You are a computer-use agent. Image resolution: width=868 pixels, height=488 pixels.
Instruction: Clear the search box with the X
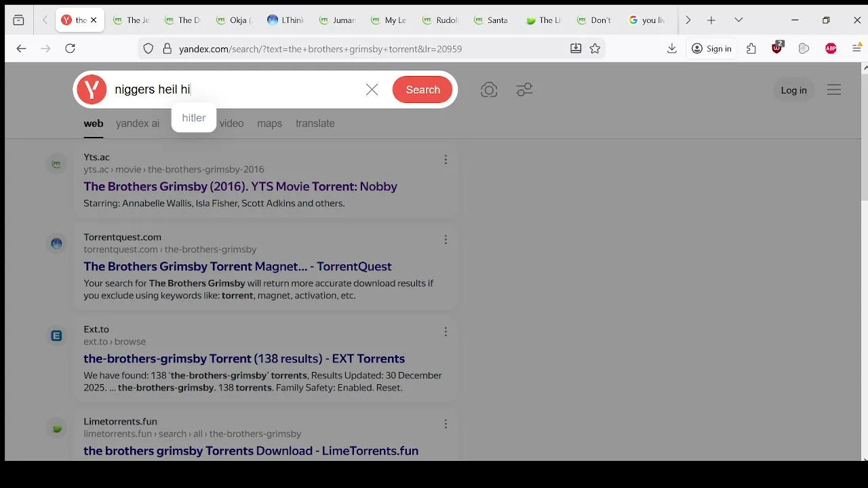(x=372, y=89)
